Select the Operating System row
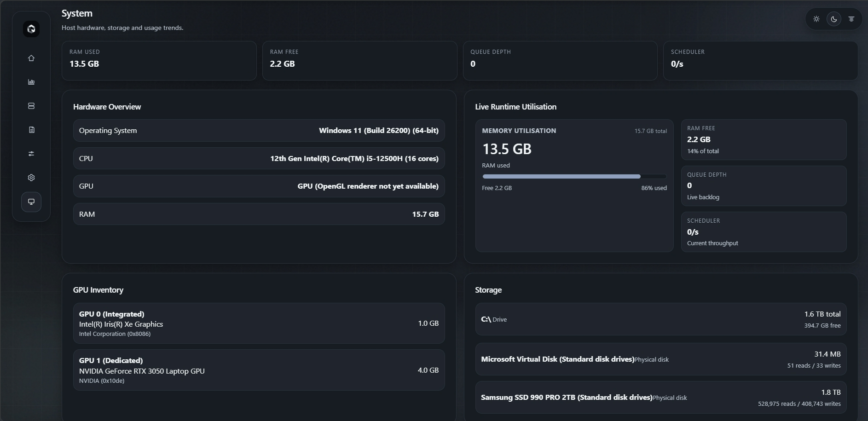 click(x=259, y=131)
